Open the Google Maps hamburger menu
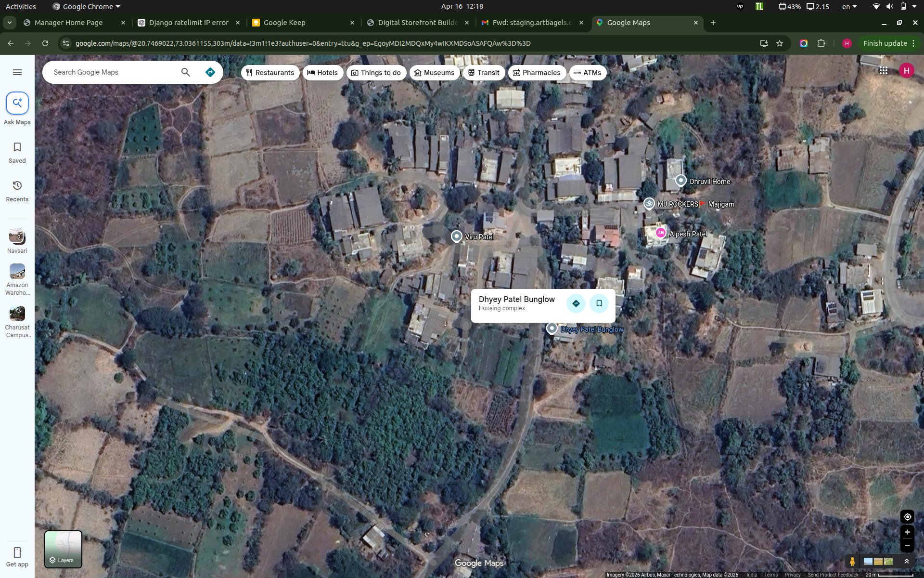Viewport: 924px width, 578px height. [x=17, y=72]
